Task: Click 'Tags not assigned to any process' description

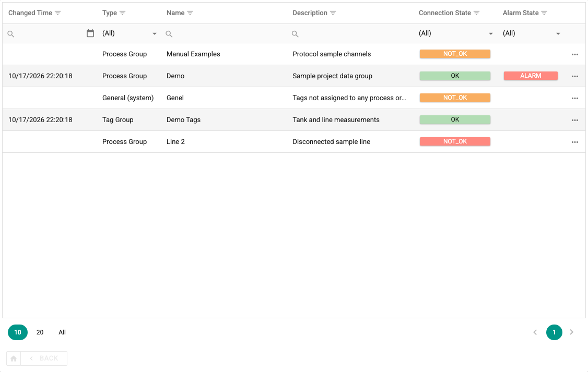Action: point(349,98)
